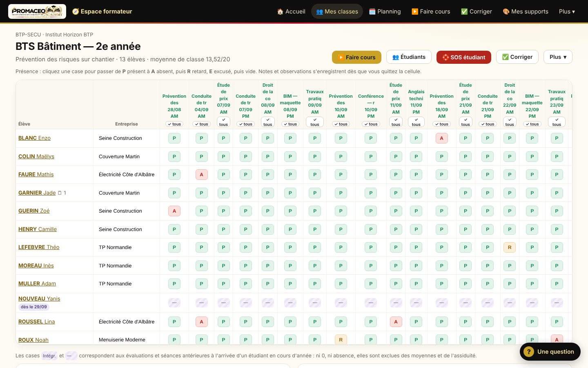
Task: Mark all present for Conduite de tr 21/09 PM
Action: click(x=488, y=124)
